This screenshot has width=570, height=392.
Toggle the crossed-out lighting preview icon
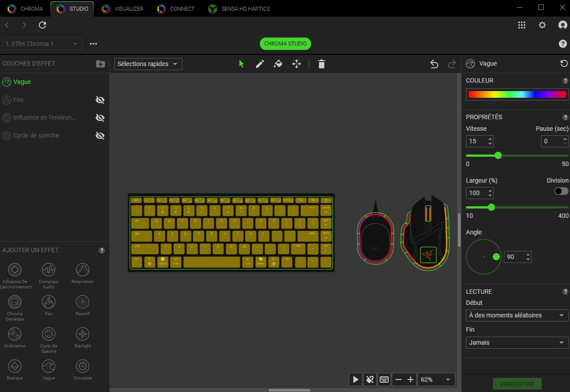pyautogui.click(x=369, y=379)
